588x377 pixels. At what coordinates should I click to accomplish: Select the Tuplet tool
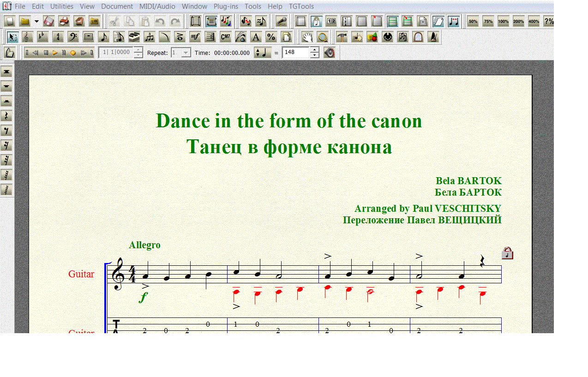[149, 37]
